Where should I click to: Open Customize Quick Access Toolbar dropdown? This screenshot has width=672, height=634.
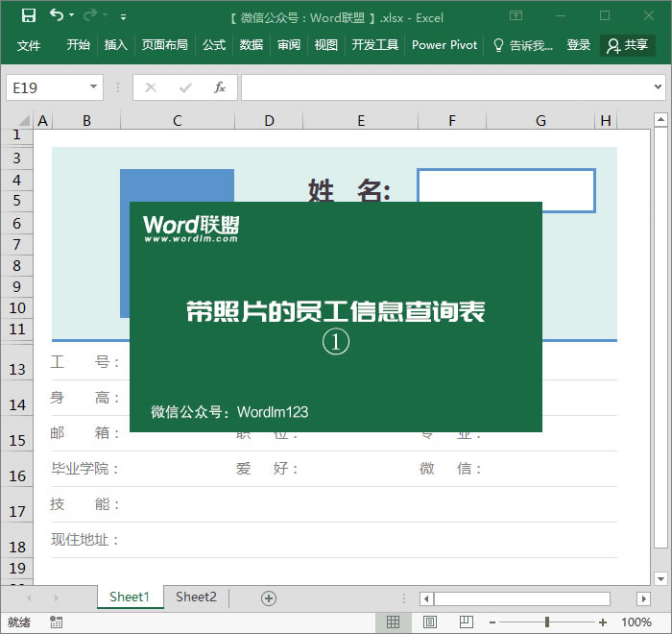click(x=123, y=16)
